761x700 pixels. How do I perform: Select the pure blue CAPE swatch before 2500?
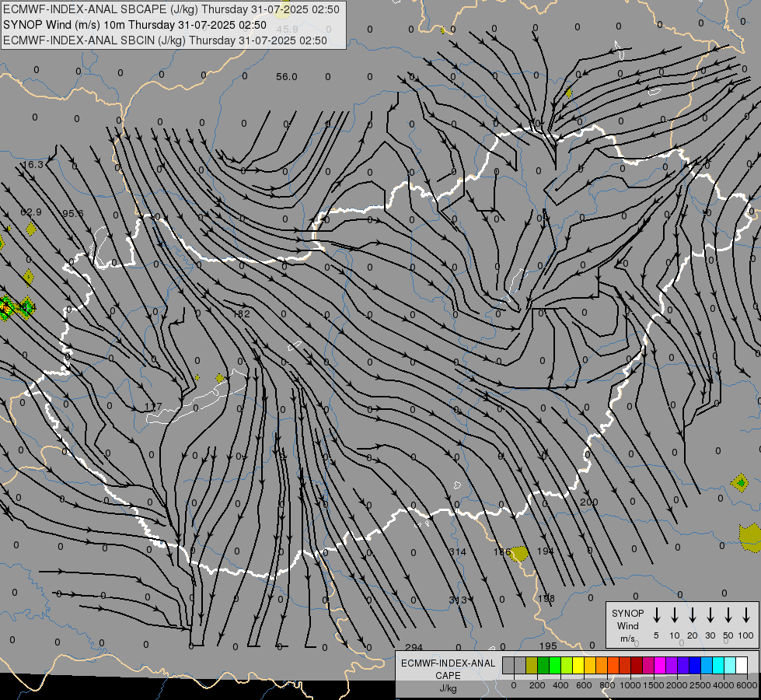pos(694,665)
